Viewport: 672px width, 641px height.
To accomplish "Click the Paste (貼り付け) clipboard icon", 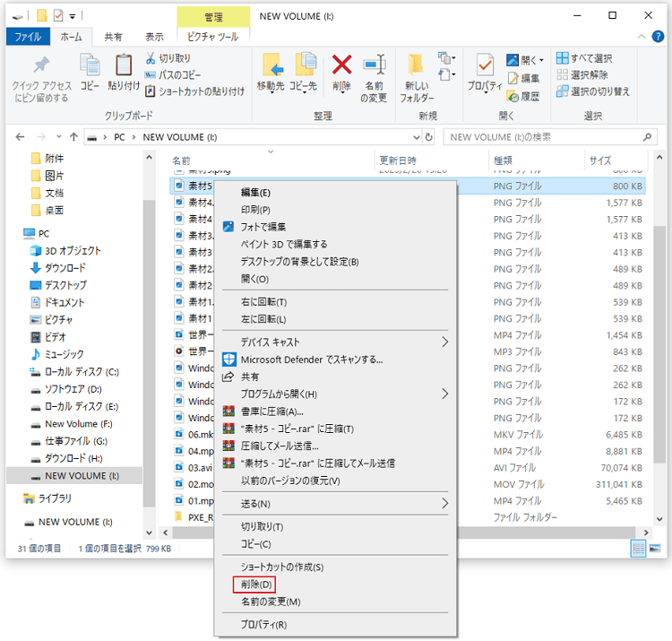I will pos(124,65).
